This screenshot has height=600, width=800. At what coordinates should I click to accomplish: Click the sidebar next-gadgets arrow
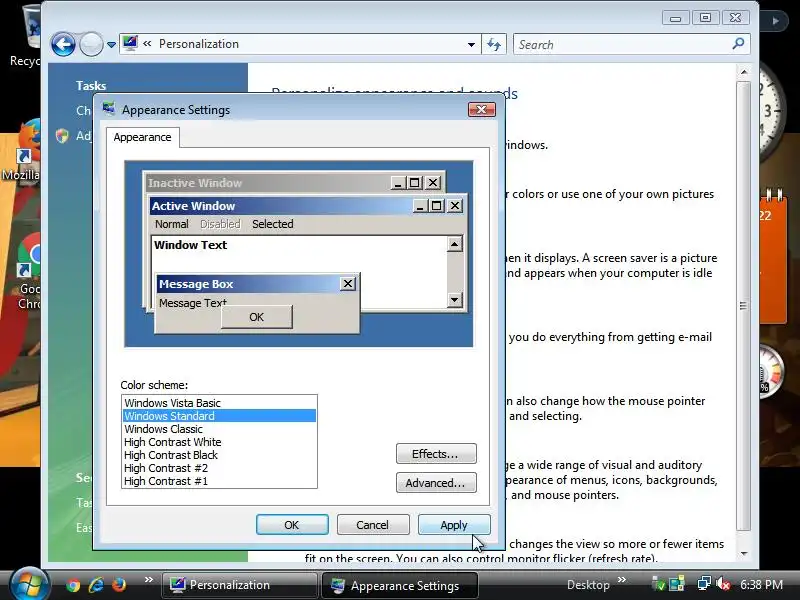pyautogui.click(x=776, y=21)
